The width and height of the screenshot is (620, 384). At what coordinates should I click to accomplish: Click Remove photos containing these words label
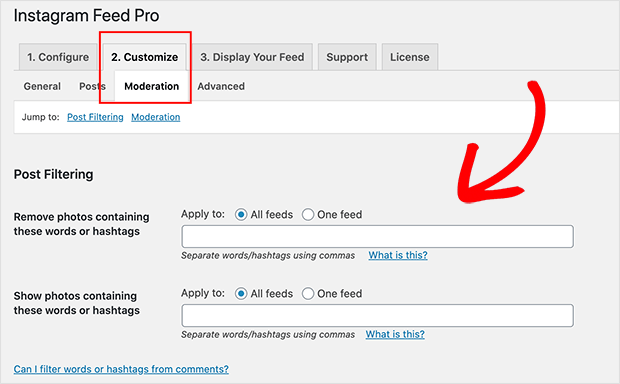coord(81,224)
